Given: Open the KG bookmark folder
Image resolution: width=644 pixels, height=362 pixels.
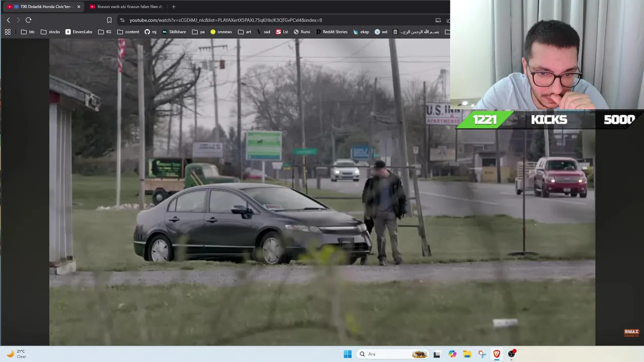Looking at the screenshot, I should tap(105, 32).
